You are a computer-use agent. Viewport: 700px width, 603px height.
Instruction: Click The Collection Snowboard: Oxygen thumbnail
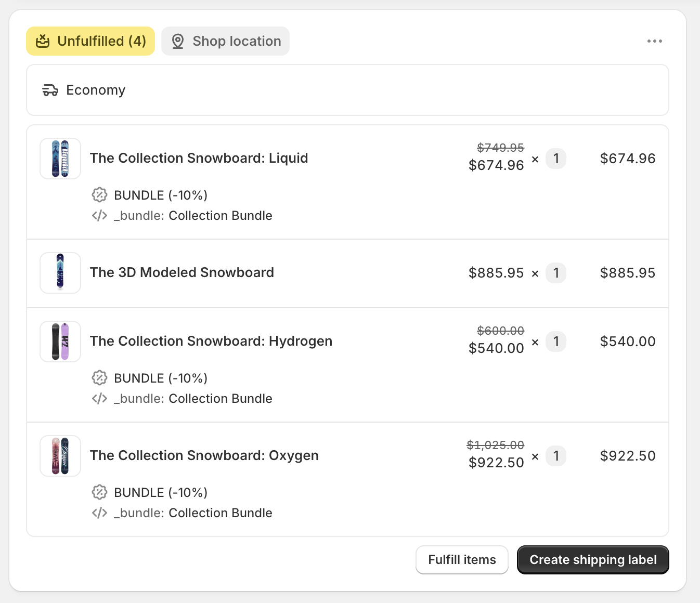(x=60, y=456)
